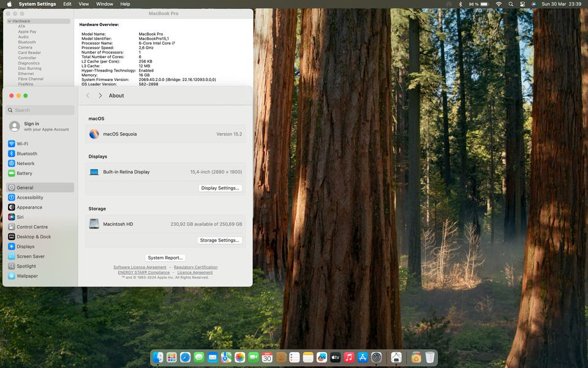Image resolution: width=588 pixels, height=368 pixels.
Task: Open Music app in the Dock
Action: click(349, 357)
